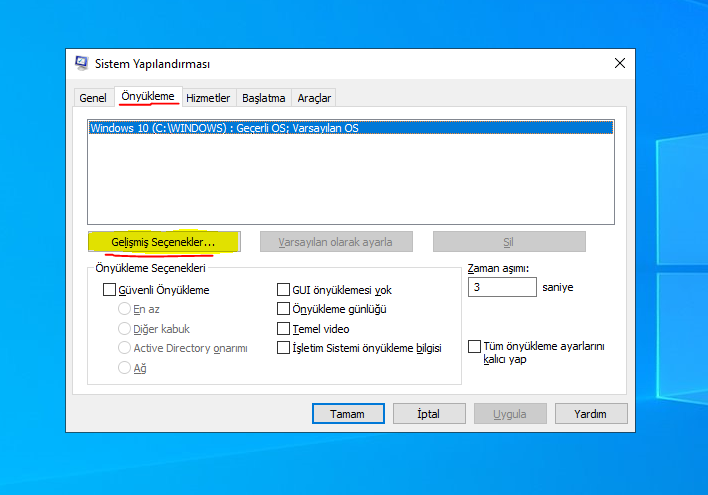Enable Önyükleme günlüğü checkbox
The height and width of the screenshot is (495, 708).
point(283,309)
